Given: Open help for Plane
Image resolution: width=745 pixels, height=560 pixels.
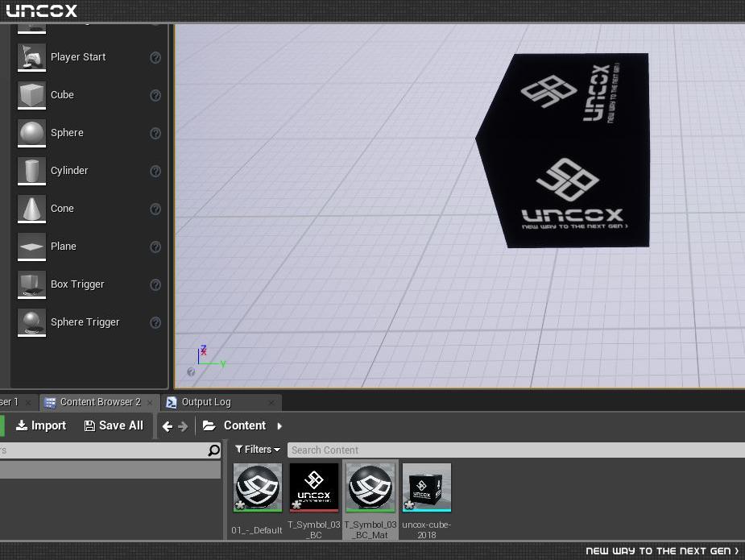Looking at the screenshot, I should tap(155, 247).
